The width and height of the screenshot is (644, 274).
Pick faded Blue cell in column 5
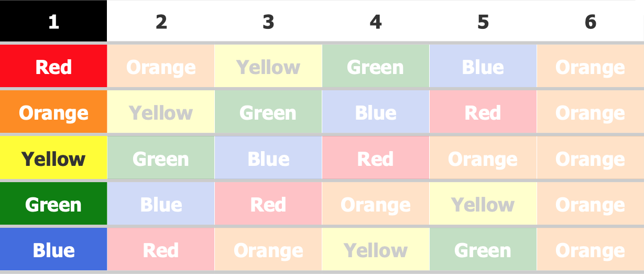(483, 67)
